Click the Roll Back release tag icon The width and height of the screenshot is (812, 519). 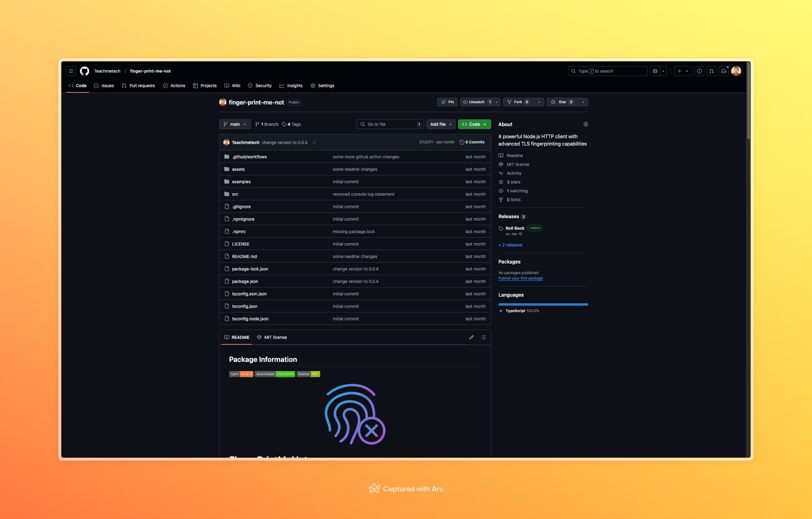[x=501, y=228]
